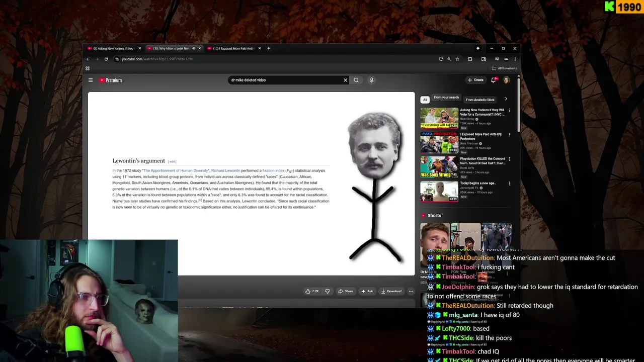Click the Ask button
The height and width of the screenshot is (362, 644).
tap(367, 291)
